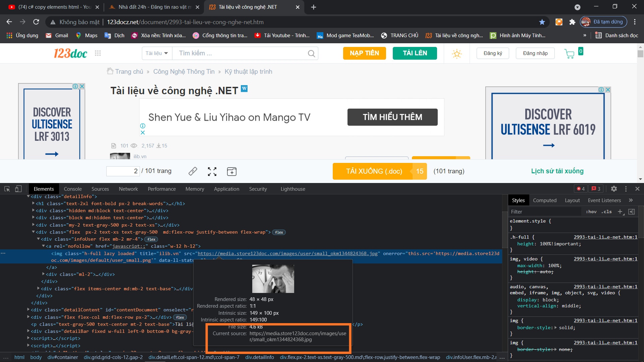Open the Lighthouse tab
This screenshot has width=644, height=362.
[x=293, y=189]
